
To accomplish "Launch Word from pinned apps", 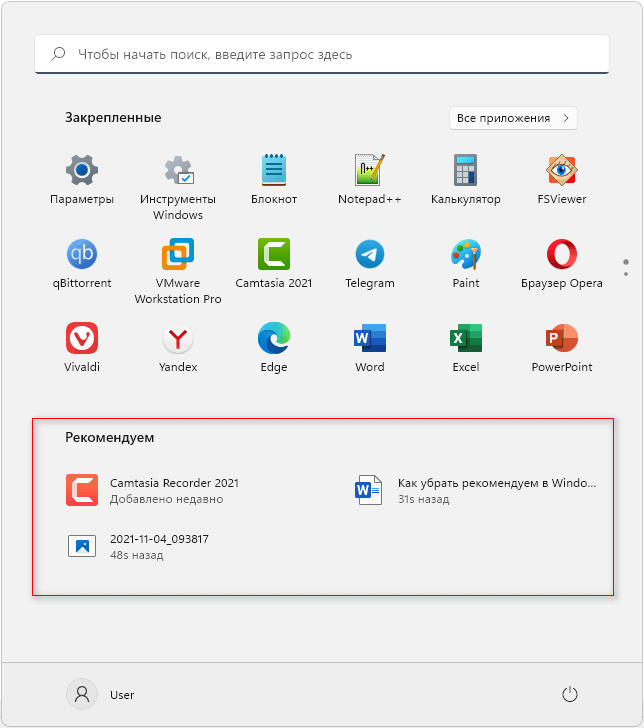I will click(x=370, y=348).
